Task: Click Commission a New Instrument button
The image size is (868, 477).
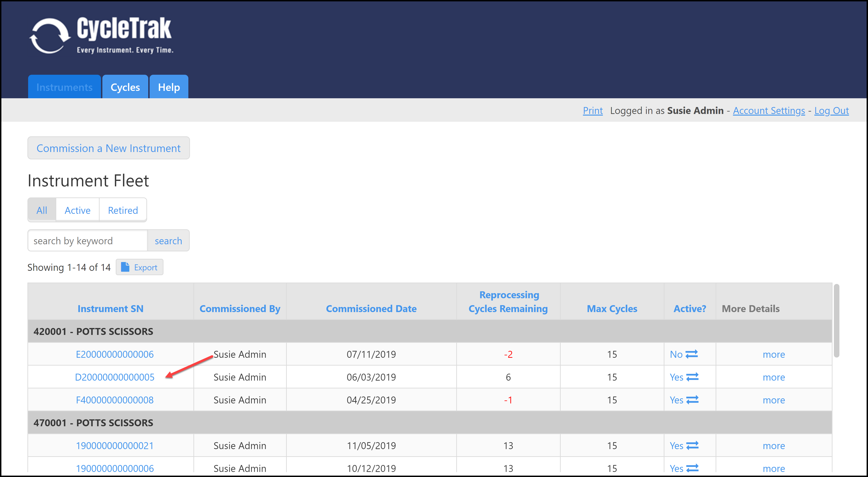Action: (x=109, y=148)
